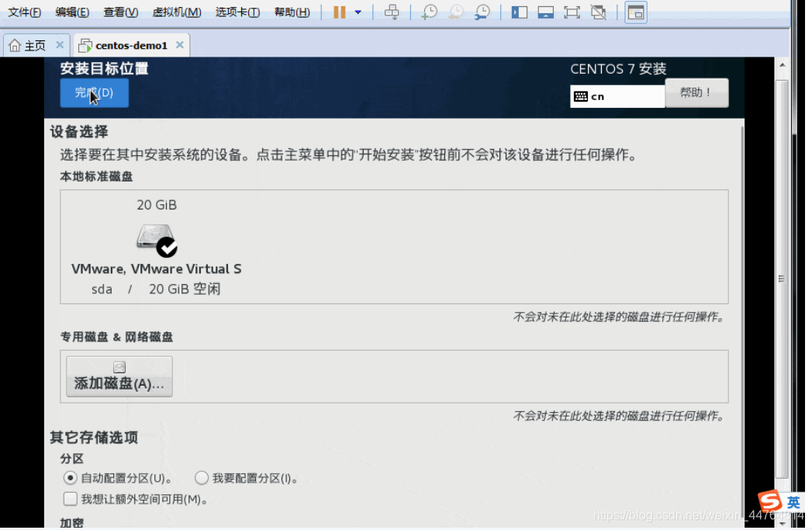Viewport: 812px width, 530px height.
Task: Close the 主页 tab
Action: click(60, 45)
